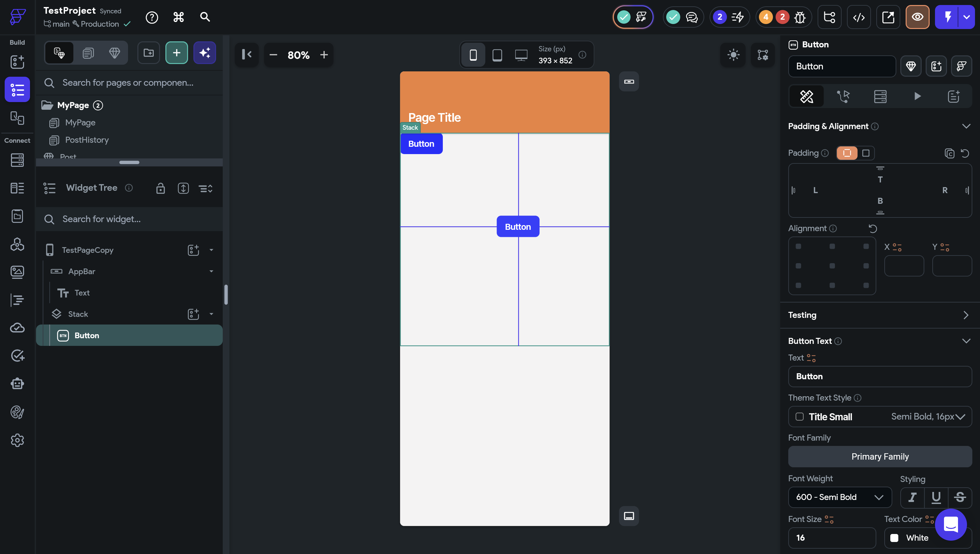Collapse the Padding & Alignment section
Viewport: 980px width, 554px height.
(x=966, y=126)
